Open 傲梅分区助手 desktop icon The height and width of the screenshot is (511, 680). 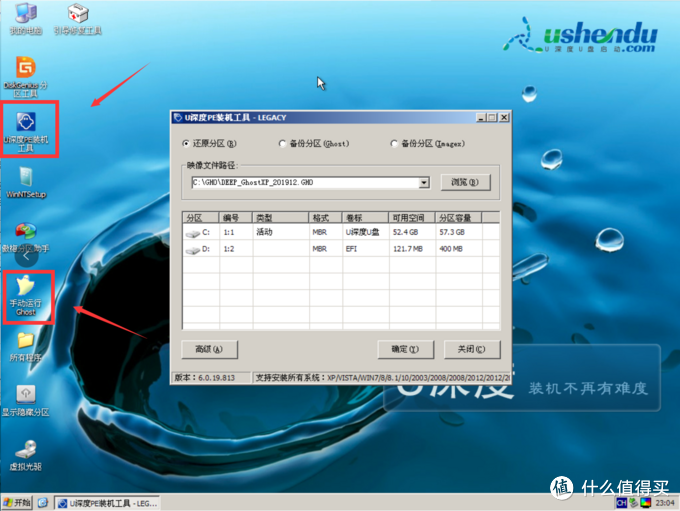[26, 237]
